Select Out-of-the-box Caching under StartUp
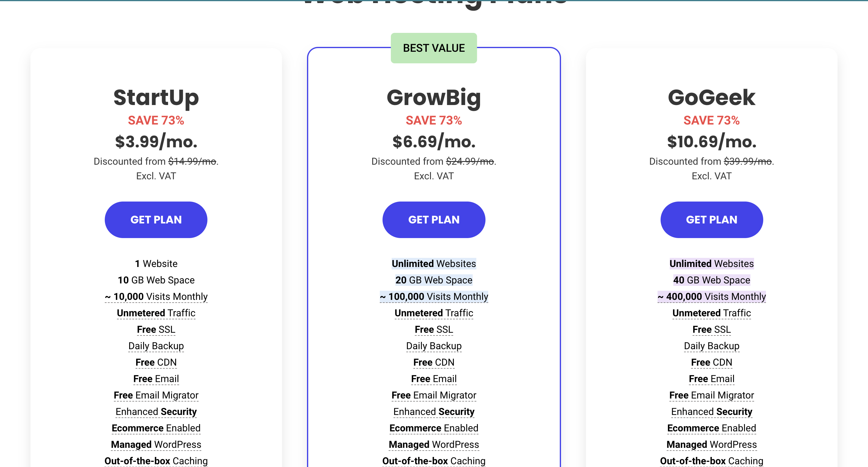Screen dimensions: 868x467 pos(156,461)
